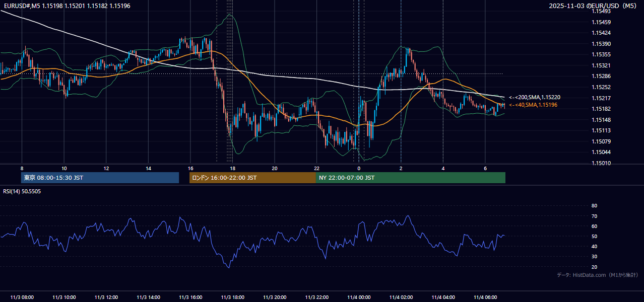Click bottom date label 11/3 16:00
This screenshot has height=302, width=644.
pos(190,297)
